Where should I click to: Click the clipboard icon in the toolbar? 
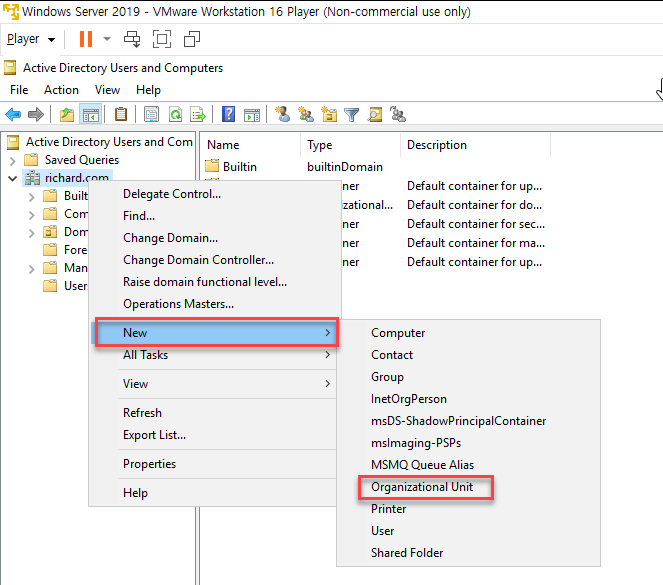[x=121, y=114]
